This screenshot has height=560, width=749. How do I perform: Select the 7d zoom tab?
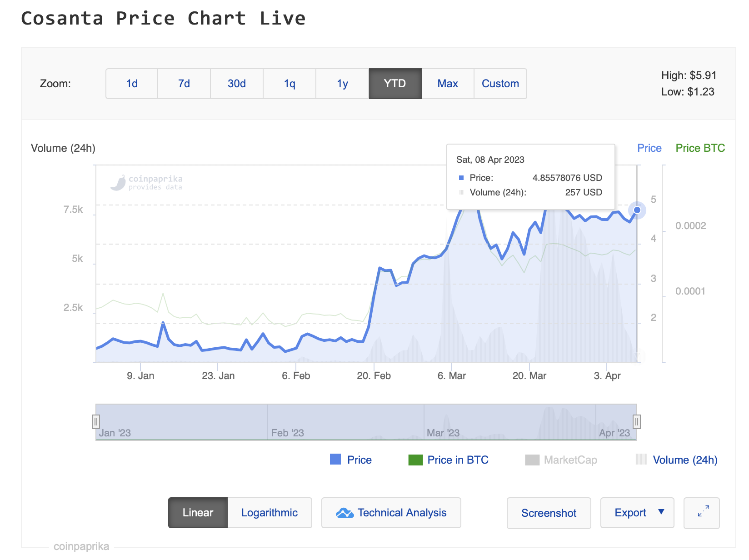[x=184, y=84]
